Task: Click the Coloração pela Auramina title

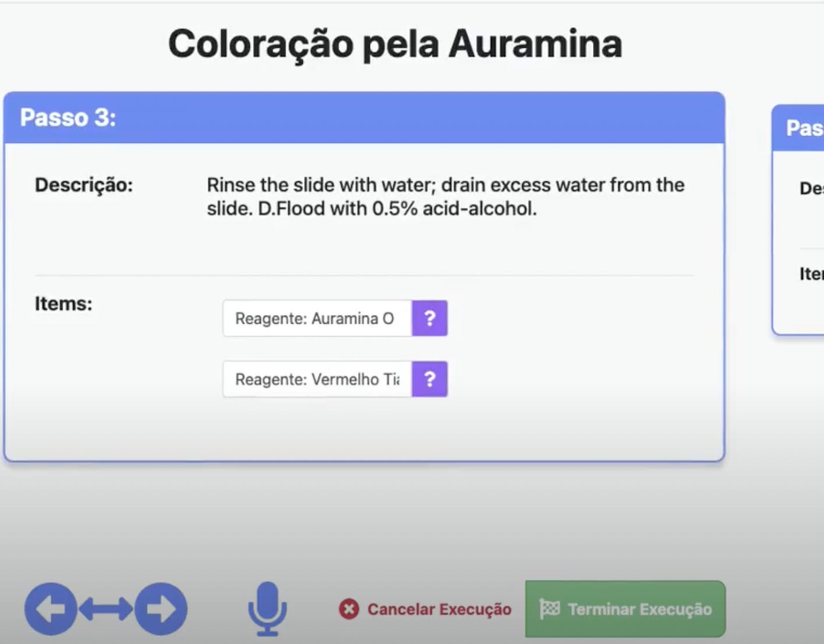Action: [395, 44]
